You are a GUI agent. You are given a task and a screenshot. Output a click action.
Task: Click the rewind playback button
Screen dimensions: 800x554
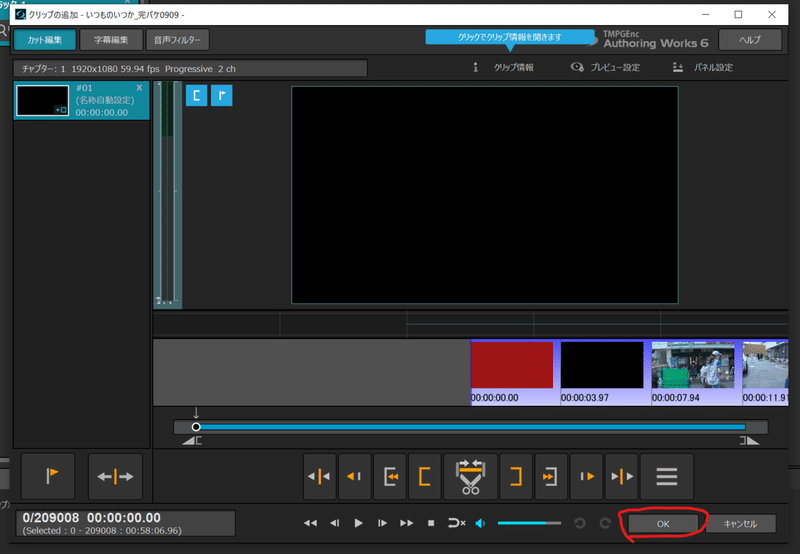[310, 523]
